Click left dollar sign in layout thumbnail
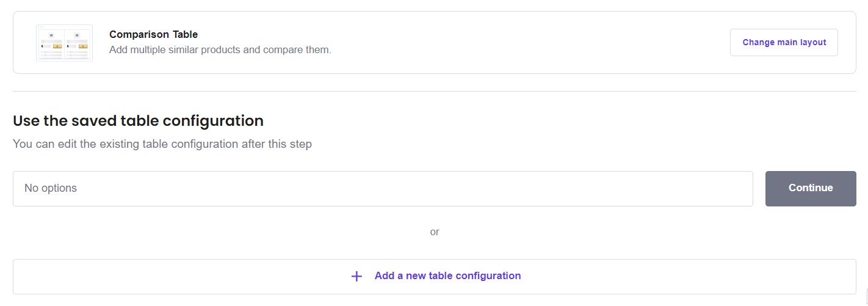 click(x=42, y=46)
